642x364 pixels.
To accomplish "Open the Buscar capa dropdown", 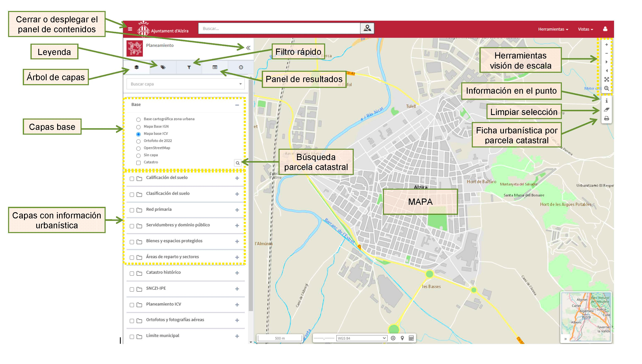I will [186, 84].
